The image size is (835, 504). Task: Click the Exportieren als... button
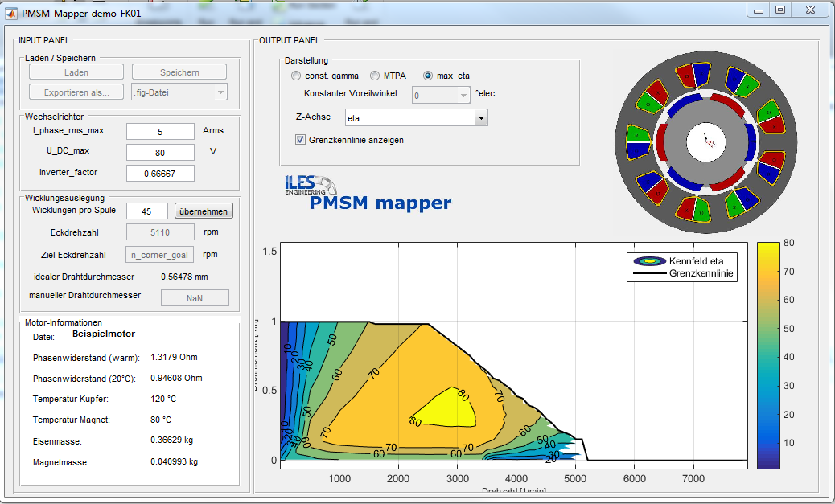click(x=76, y=92)
